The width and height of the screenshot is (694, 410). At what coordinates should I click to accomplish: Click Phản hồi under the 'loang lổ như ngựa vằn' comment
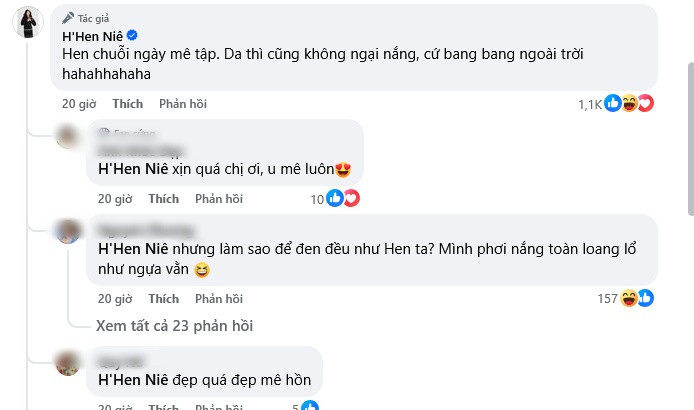[x=219, y=298]
